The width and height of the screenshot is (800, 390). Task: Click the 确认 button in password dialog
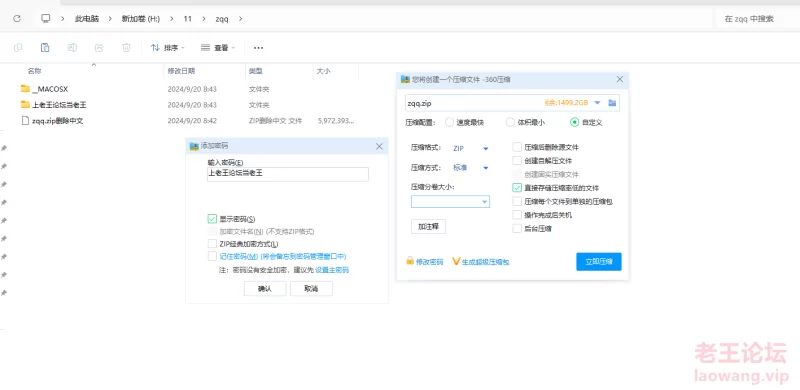click(265, 288)
